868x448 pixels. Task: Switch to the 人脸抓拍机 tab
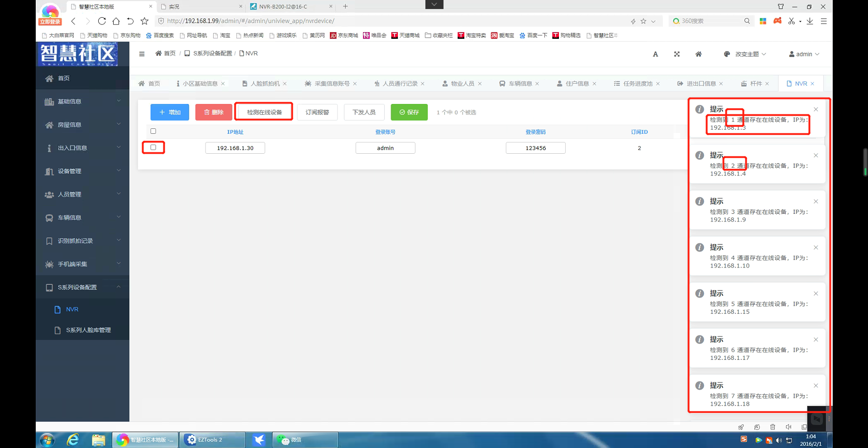[x=265, y=84]
